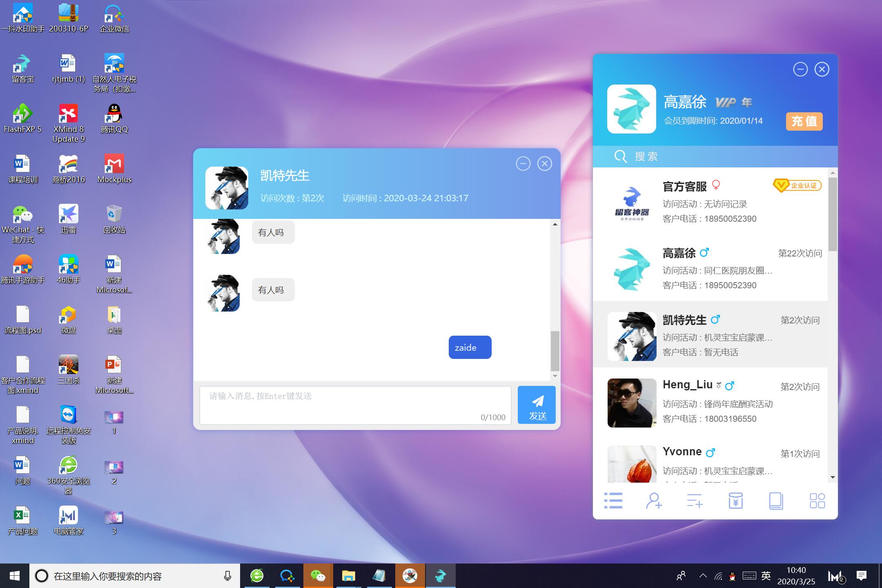Open the WeChat shortcut desktop icon
The image size is (882, 588).
[22, 224]
